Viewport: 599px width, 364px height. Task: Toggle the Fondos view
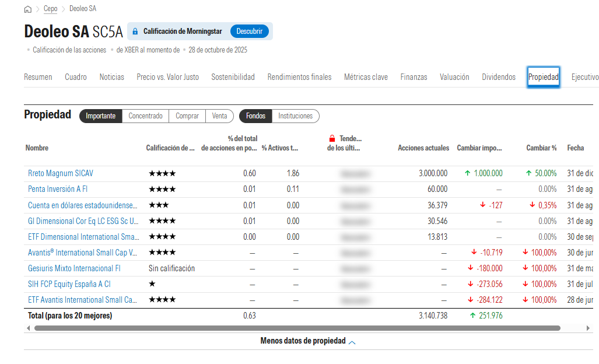tap(255, 116)
